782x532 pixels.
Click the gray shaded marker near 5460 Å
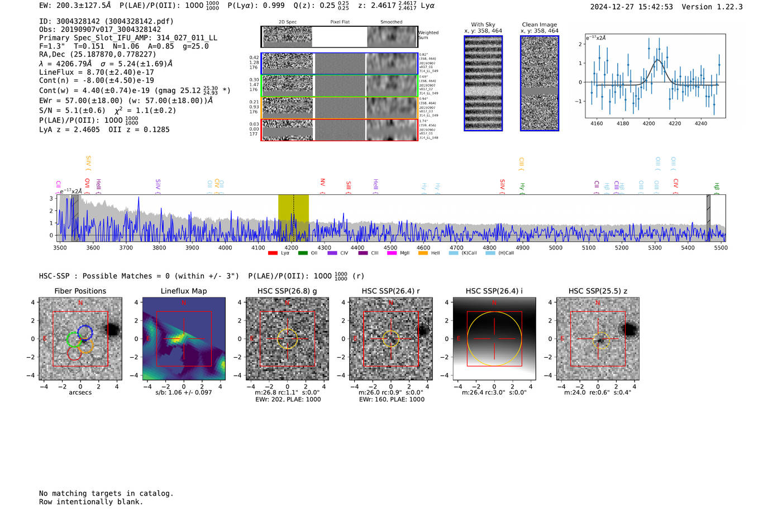[708, 218]
